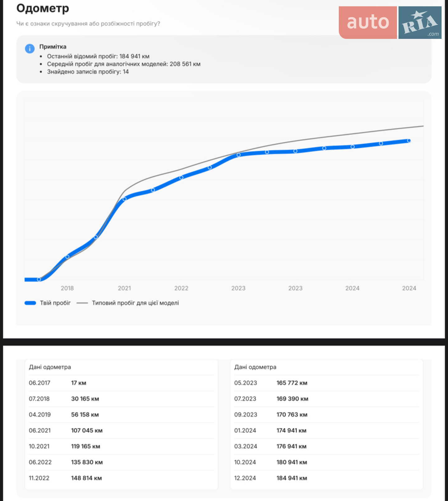The image size is (448, 501).
Task: Toggle 'Типовий пробіг для цієї моделі' legend entry
Action: 128,303
